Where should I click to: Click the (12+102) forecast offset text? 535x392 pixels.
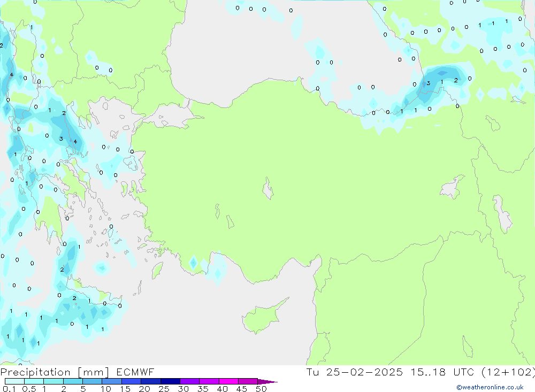pos(508,372)
